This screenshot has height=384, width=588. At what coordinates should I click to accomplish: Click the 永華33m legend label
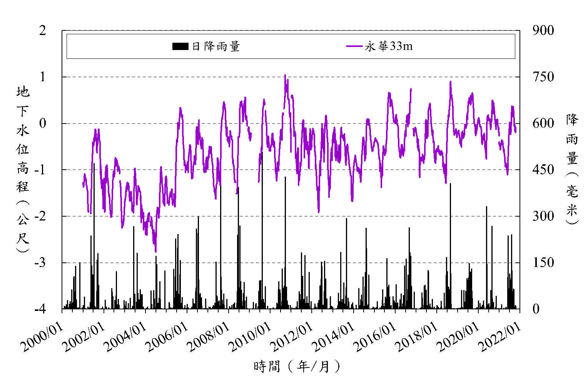coord(389,47)
